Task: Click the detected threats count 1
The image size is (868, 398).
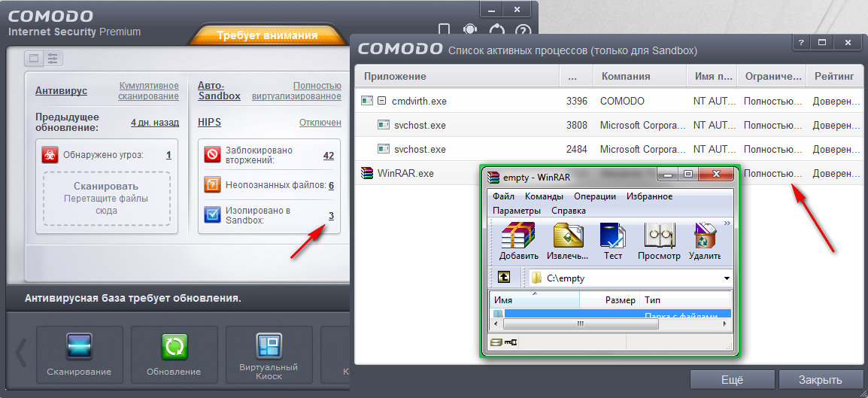Action: [x=168, y=155]
